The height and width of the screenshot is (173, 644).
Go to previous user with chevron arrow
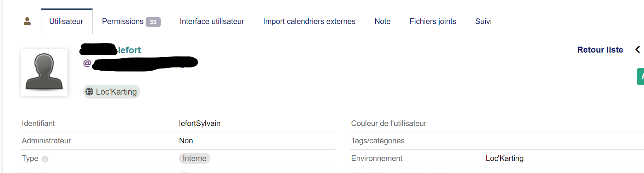[638, 50]
